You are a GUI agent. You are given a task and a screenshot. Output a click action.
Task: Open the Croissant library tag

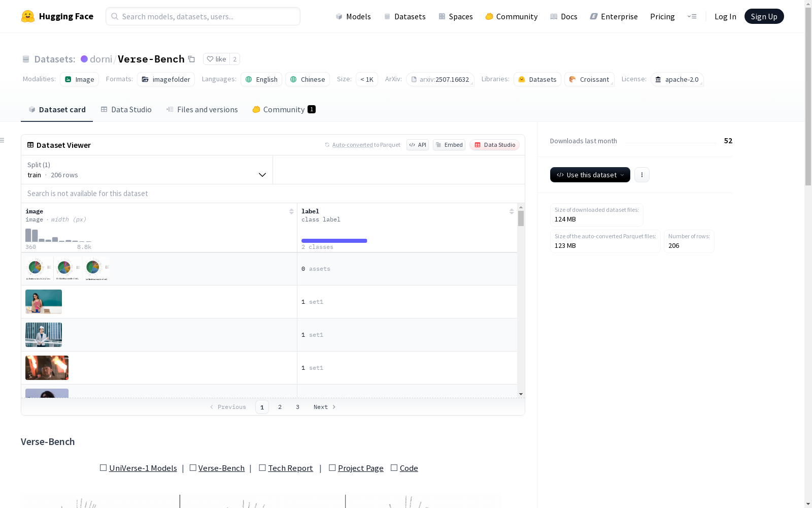tap(589, 79)
